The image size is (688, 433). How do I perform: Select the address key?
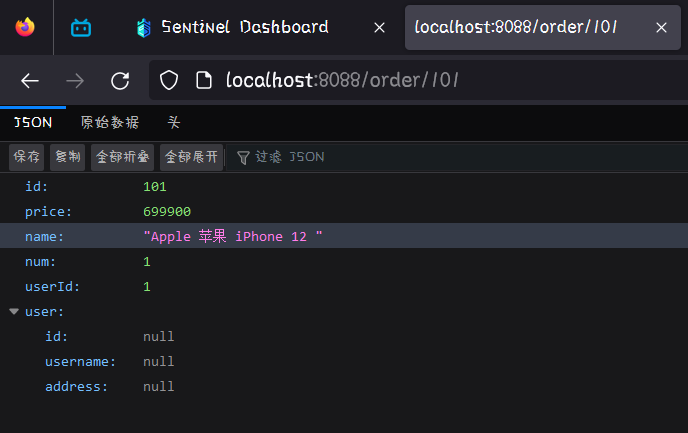point(76,386)
